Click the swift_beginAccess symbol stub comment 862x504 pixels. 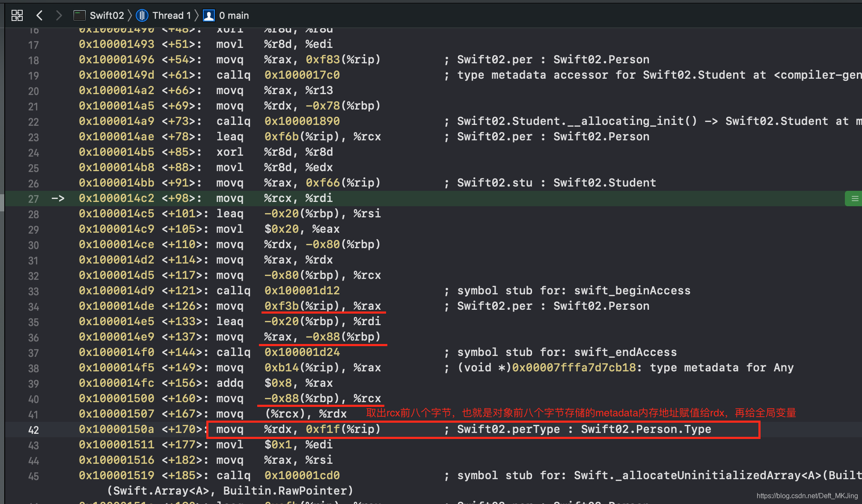click(x=568, y=291)
